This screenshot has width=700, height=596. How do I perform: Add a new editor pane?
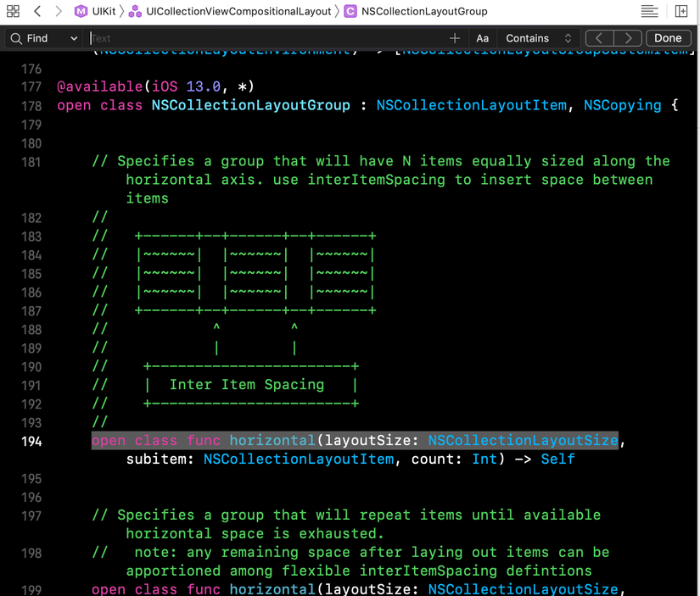pyautogui.click(x=681, y=11)
